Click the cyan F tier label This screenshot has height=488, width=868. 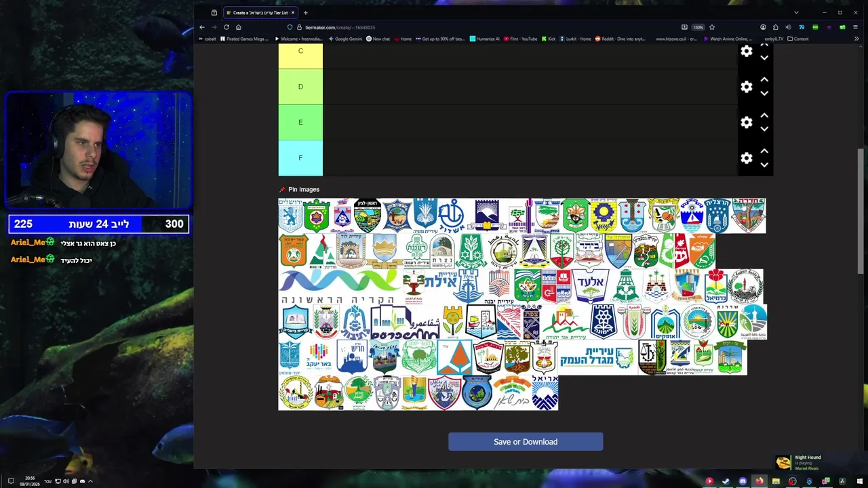[x=300, y=158]
